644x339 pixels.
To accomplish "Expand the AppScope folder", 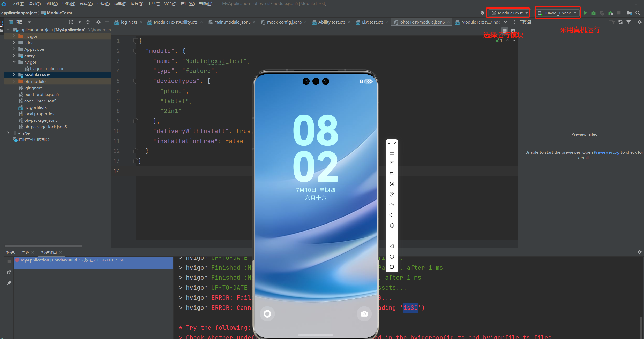I will tap(14, 49).
